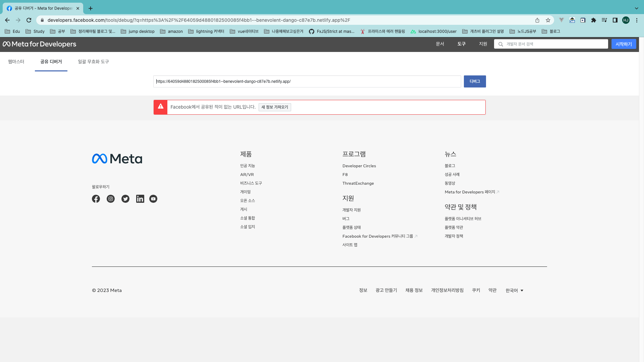The height and width of the screenshot is (362, 644).
Task: Open the Study bookmark folder
Action: (35, 32)
